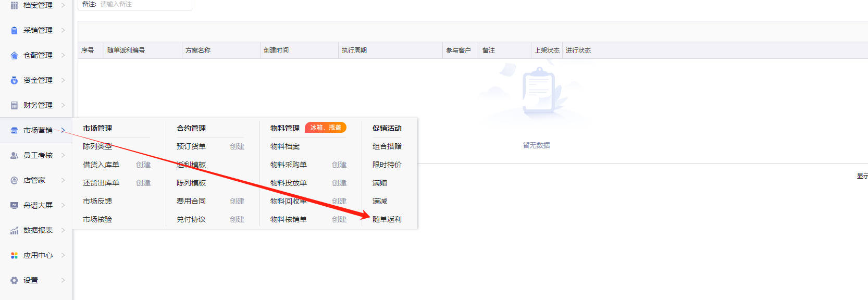The image size is (868, 300).
Task: Click the 仓配管理 house icon
Action: tap(14, 55)
